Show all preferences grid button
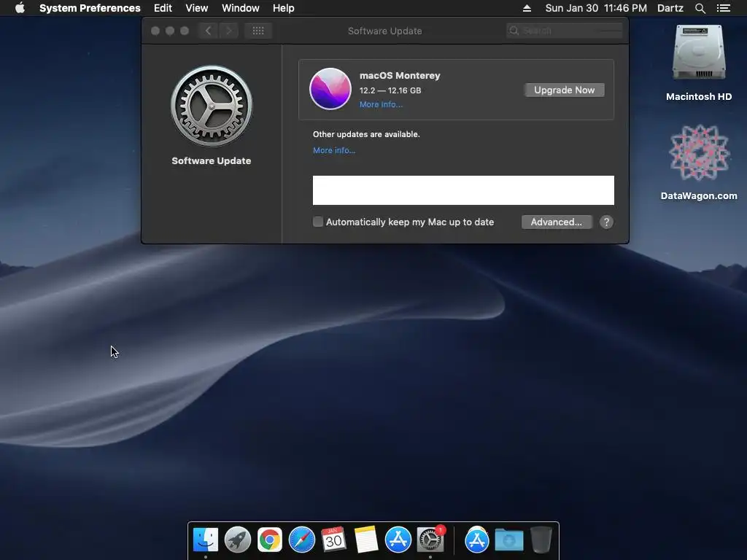747x560 pixels. click(x=258, y=31)
